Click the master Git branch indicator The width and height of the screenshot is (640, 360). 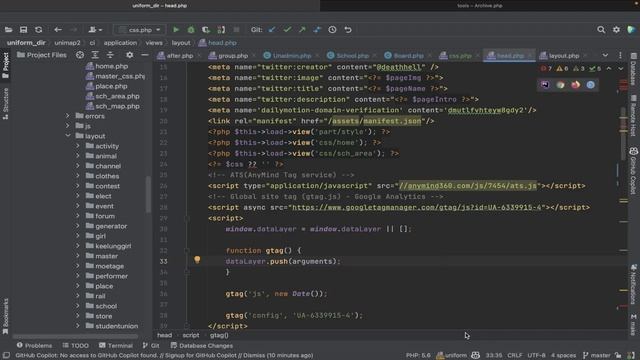click(596, 355)
